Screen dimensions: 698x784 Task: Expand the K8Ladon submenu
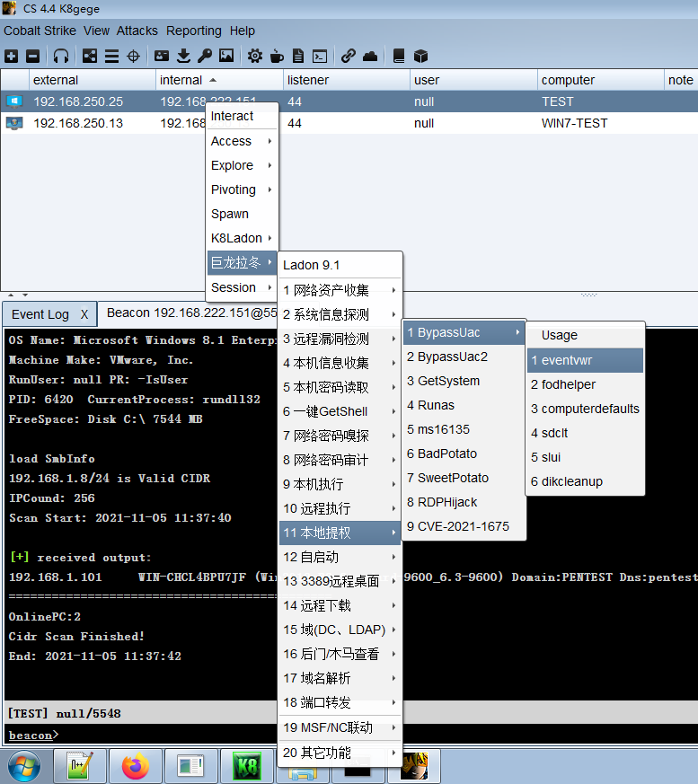[243, 239]
